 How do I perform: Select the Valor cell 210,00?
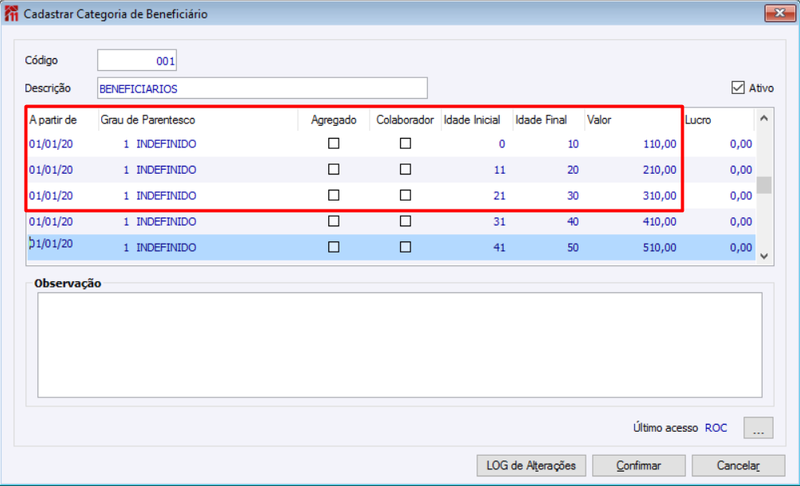[x=659, y=170]
